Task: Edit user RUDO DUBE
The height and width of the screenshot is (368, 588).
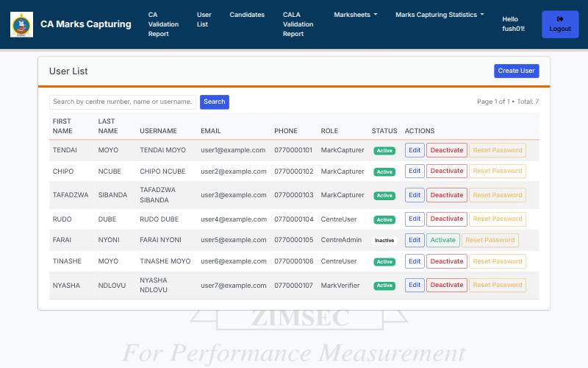Action: [415, 219]
